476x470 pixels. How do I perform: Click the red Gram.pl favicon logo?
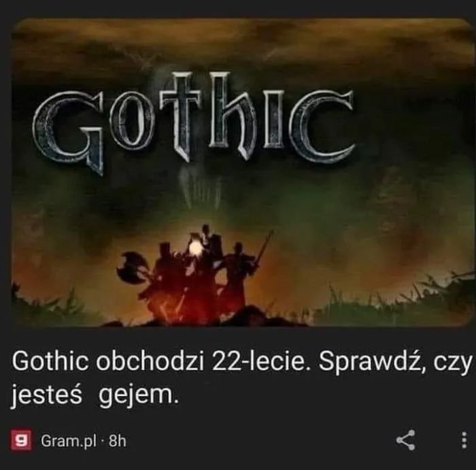(x=21, y=439)
